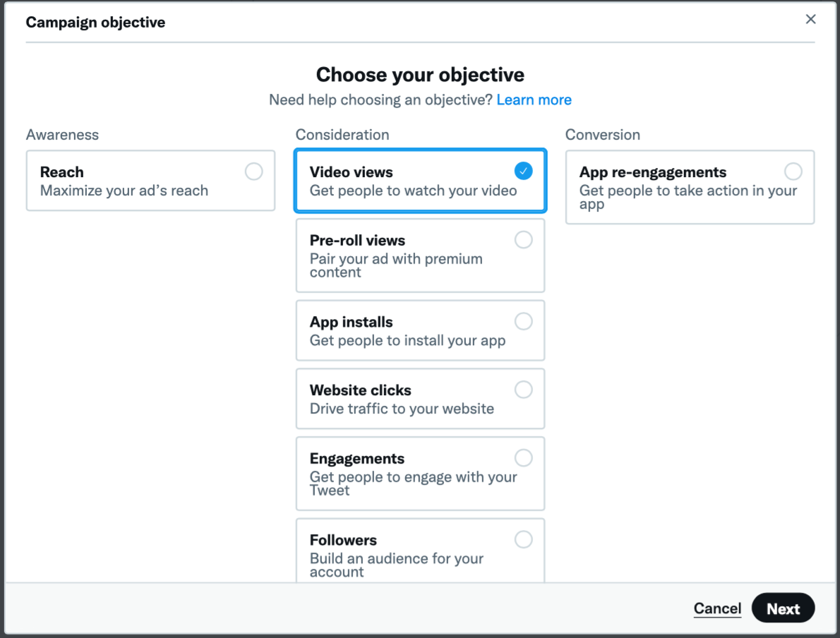Screen dimensions: 840x638
Task: Deselect the checked Video views radio
Action: pyautogui.click(x=524, y=171)
